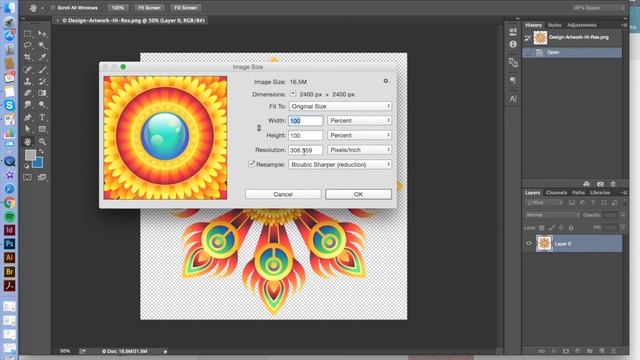Select the Dodge tool
This screenshot has height=360, width=640.
tap(42, 105)
